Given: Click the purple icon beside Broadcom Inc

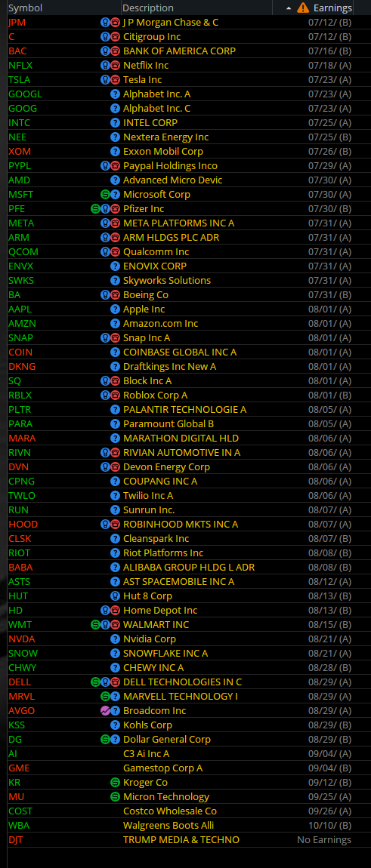Looking at the screenshot, I should 105,711.
